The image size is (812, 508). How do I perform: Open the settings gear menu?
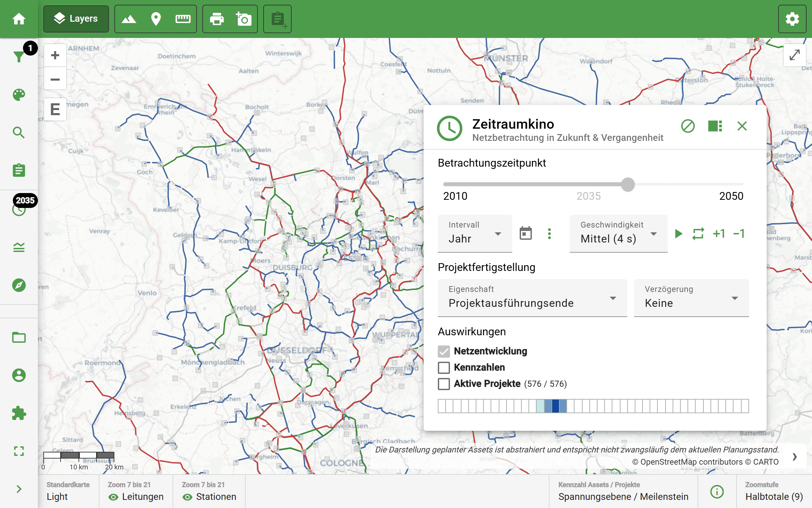(x=792, y=19)
